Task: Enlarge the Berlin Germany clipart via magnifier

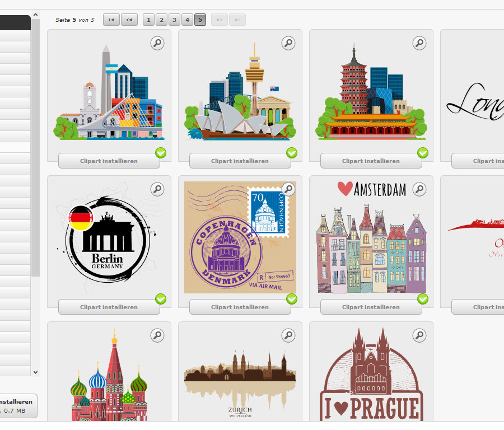Action: 157,189
